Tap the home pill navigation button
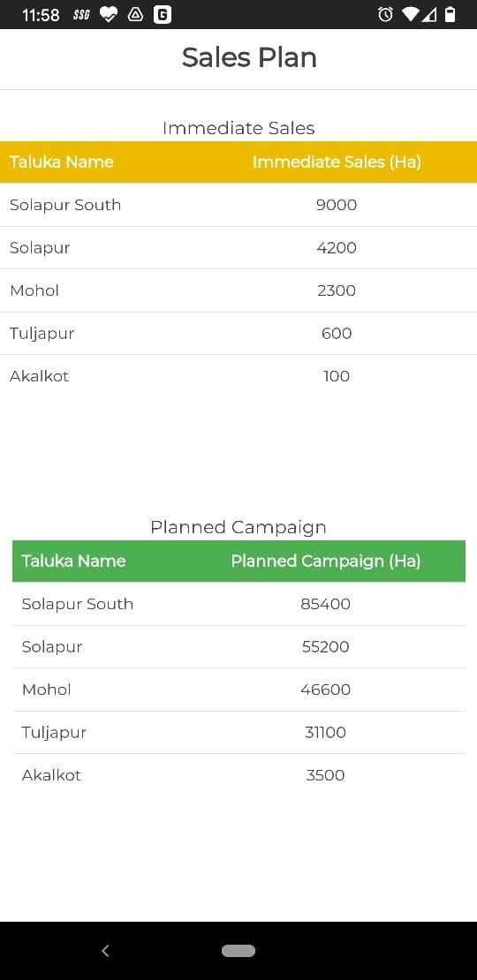 coord(238,951)
